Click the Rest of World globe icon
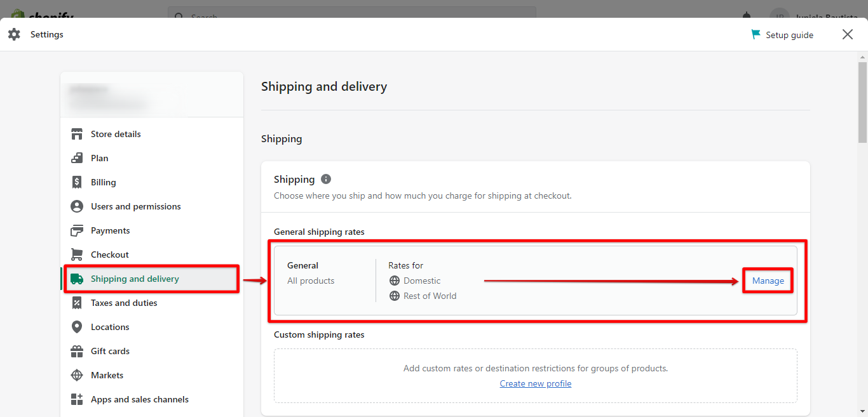 pyautogui.click(x=396, y=296)
